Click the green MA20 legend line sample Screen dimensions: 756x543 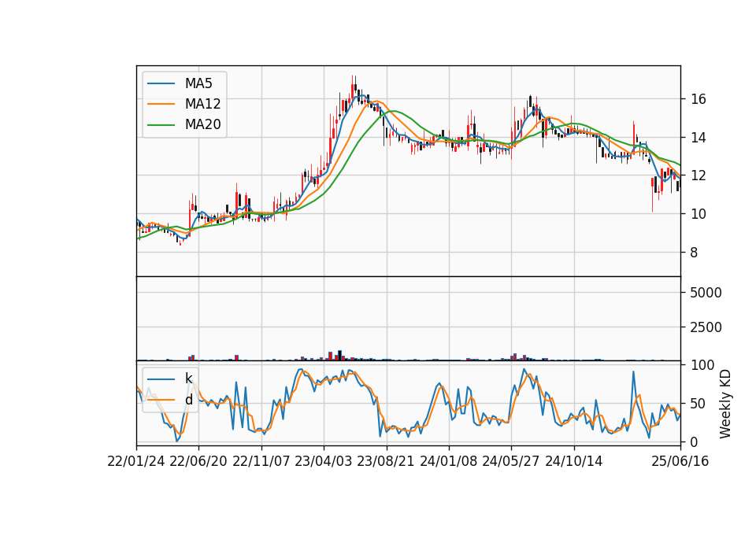[x=161, y=125]
